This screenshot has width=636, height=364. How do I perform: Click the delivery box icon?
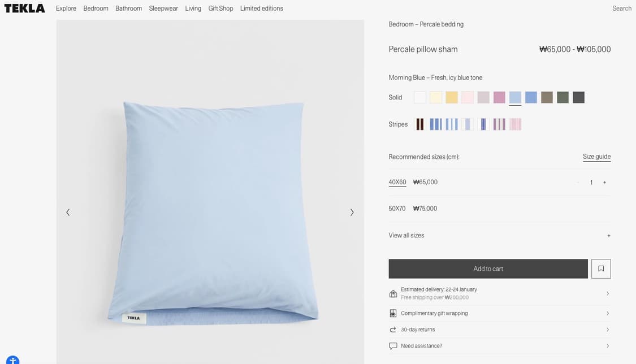(393, 293)
